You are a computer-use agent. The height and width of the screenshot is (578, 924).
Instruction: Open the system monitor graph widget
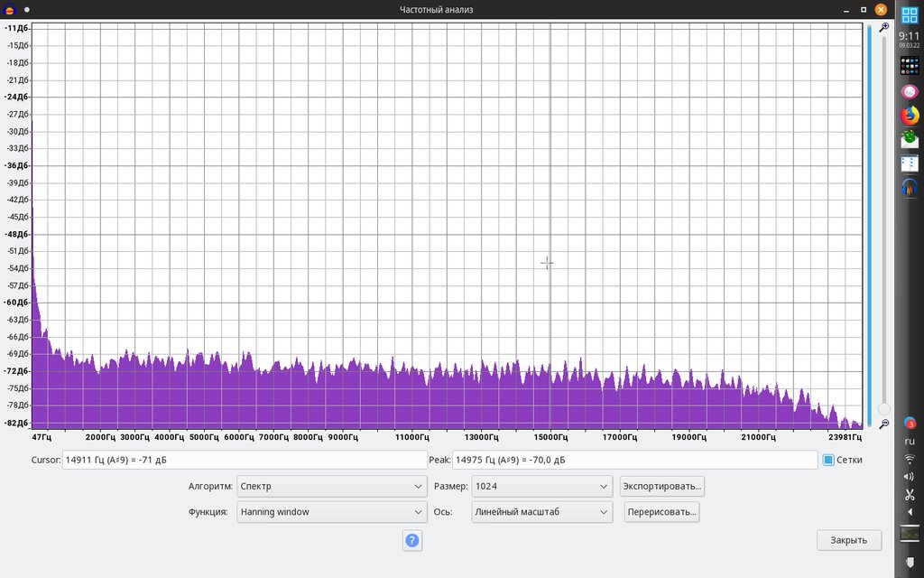[910, 533]
